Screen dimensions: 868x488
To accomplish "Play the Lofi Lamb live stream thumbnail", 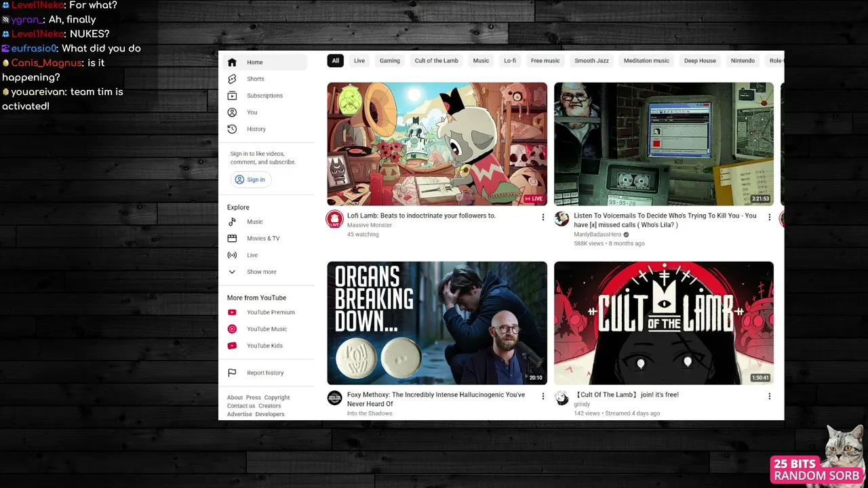I will 437,144.
